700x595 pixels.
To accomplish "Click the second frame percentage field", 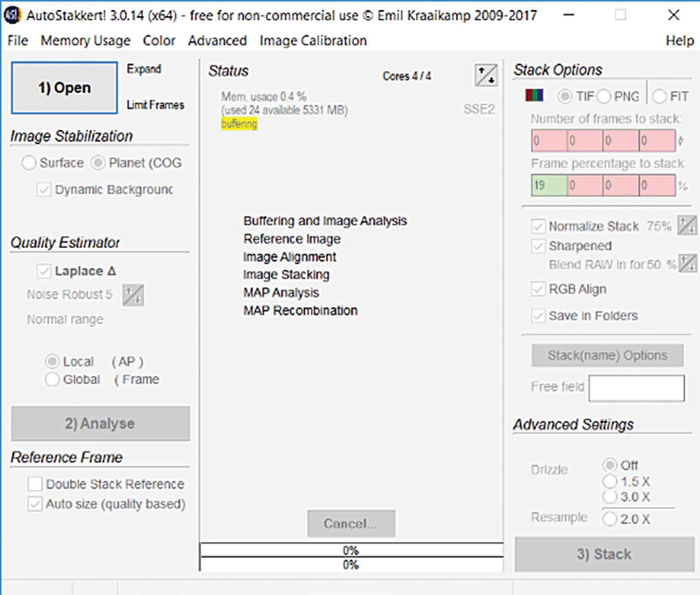I will [585, 185].
